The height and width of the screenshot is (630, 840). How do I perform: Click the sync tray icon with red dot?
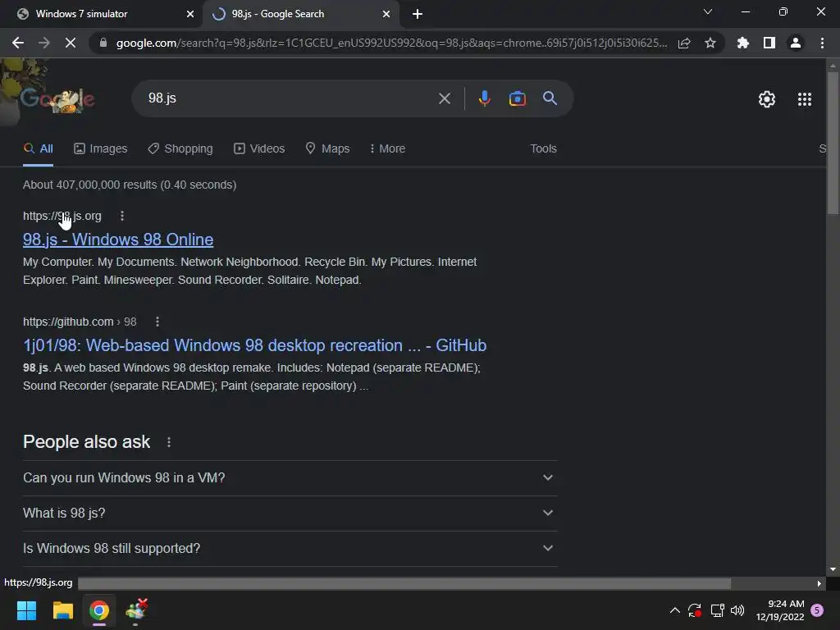695,610
